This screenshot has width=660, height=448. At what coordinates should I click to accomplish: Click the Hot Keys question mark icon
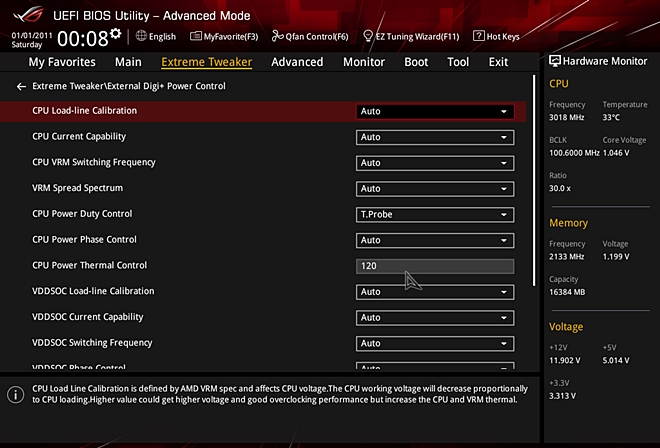tap(479, 36)
